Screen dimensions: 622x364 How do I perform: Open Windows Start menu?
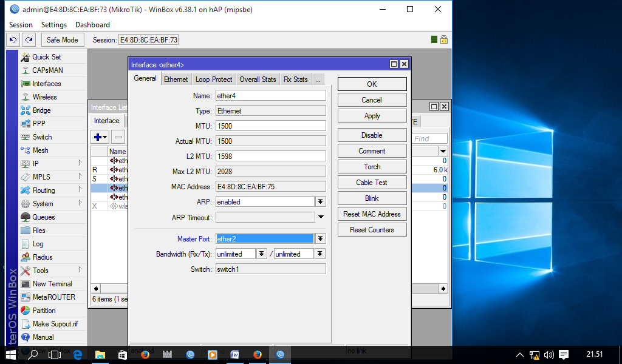pyautogui.click(x=11, y=354)
